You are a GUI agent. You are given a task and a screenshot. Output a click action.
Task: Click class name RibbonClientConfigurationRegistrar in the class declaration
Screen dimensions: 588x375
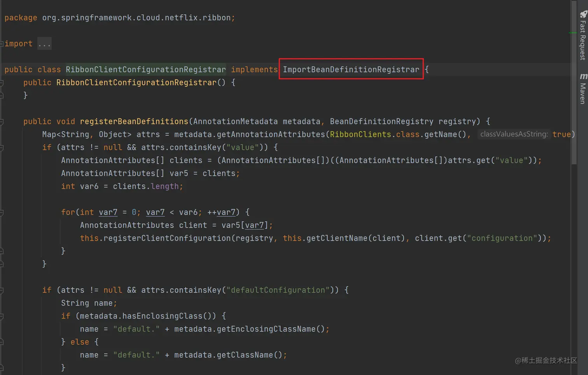145,70
